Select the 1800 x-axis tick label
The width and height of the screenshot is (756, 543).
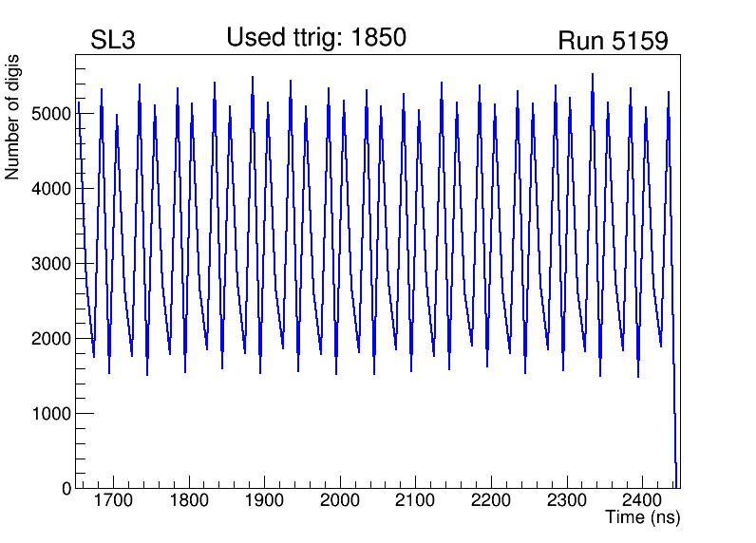click(189, 501)
